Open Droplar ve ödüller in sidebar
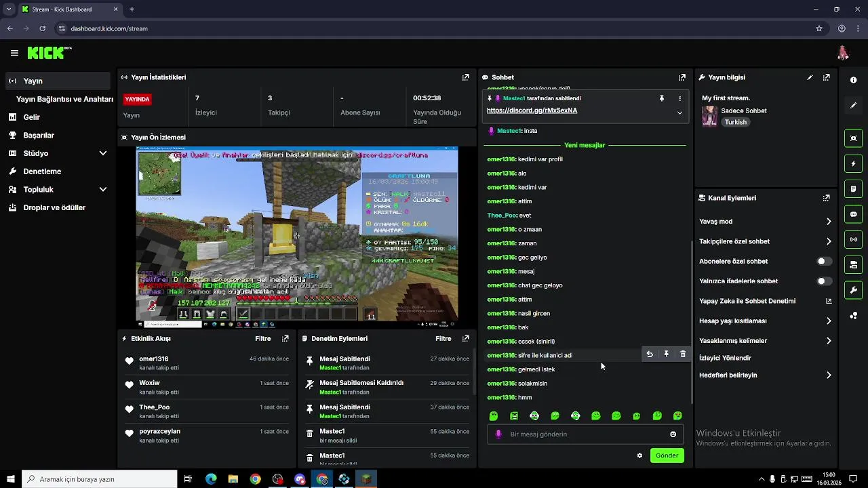This screenshot has width=868, height=488. click(x=58, y=207)
